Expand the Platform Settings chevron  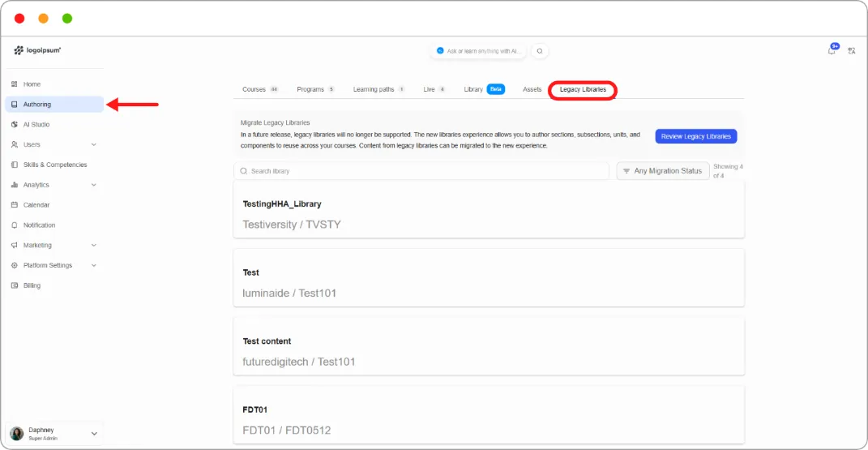coord(93,265)
